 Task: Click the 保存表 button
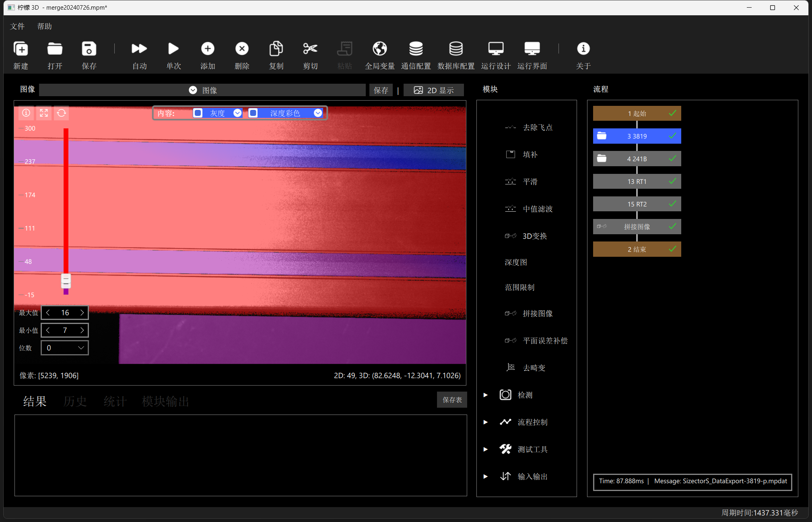pyautogui.click(x=452, y=400)
